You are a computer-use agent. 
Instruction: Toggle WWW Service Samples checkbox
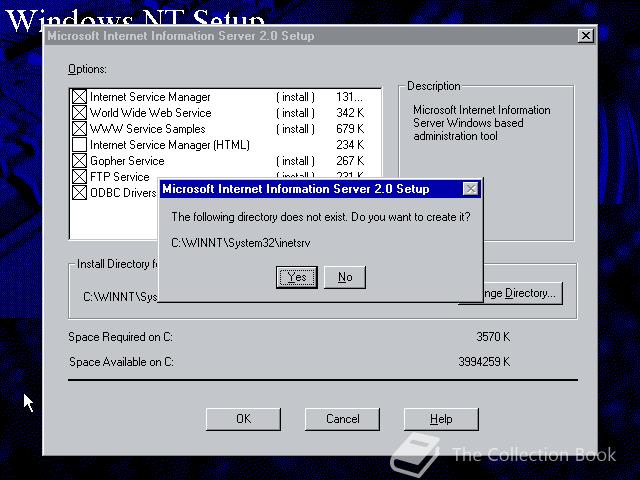click(79, 129)
